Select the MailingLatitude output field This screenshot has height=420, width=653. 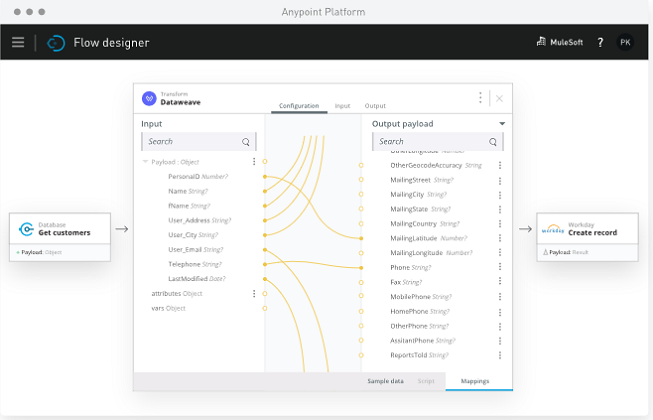tap(429, 238)
